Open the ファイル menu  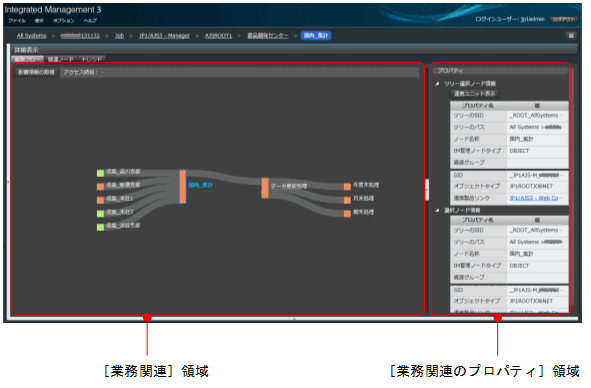(17, 21)
